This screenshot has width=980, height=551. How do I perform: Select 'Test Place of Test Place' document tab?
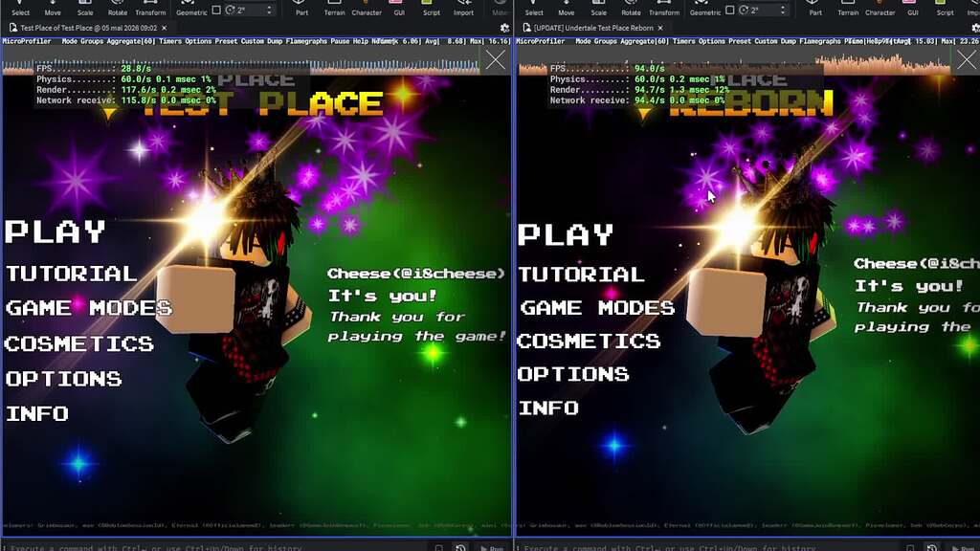(89, 28)
